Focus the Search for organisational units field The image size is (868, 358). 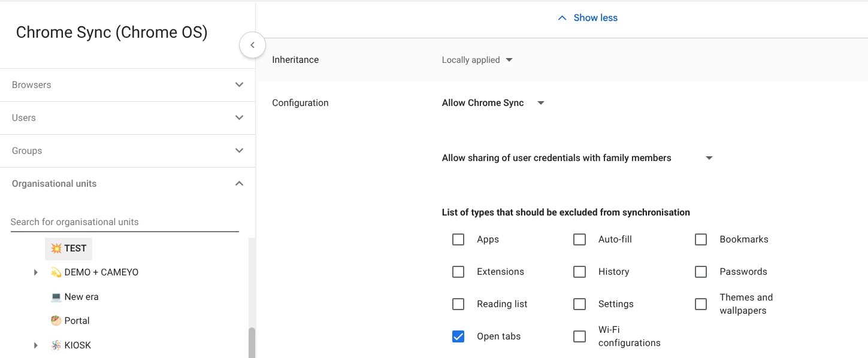point(125,222)
